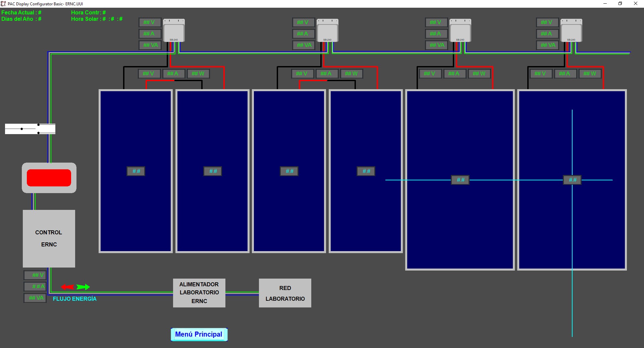Select the rightmost SB-240 inverter icon
Viewport: 644px width, 348px height.
[x=571, y=31]
